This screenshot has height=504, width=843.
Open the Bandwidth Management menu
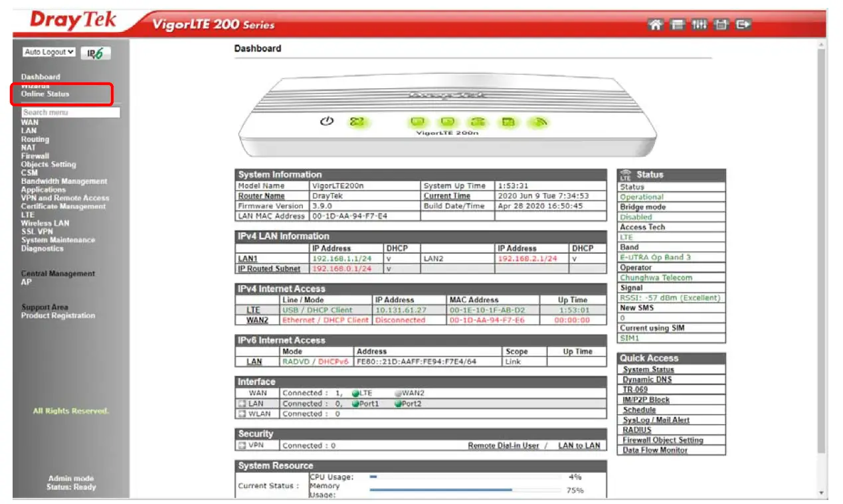pos(64,181)
